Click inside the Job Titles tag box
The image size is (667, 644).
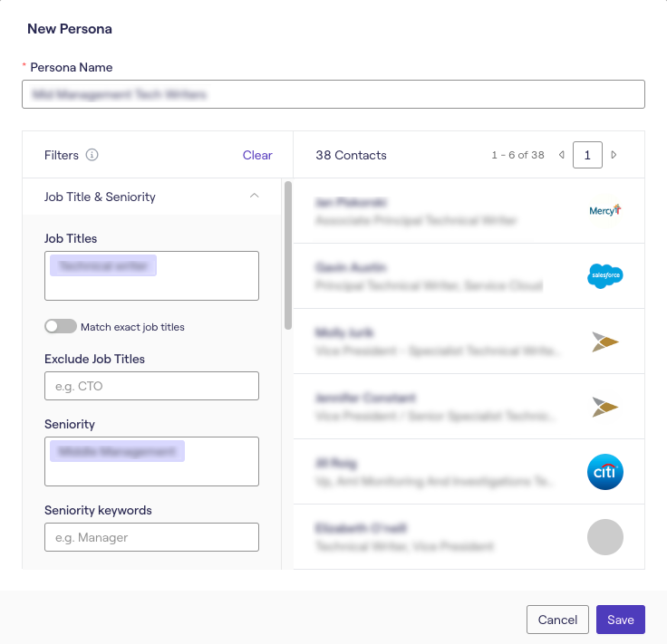[151, 276]
